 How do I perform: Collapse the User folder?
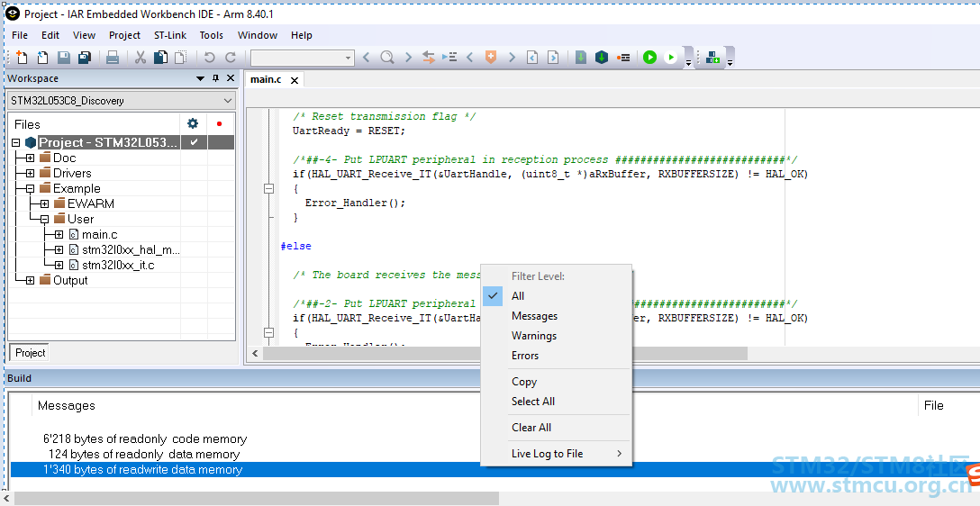tap(44, 220)
